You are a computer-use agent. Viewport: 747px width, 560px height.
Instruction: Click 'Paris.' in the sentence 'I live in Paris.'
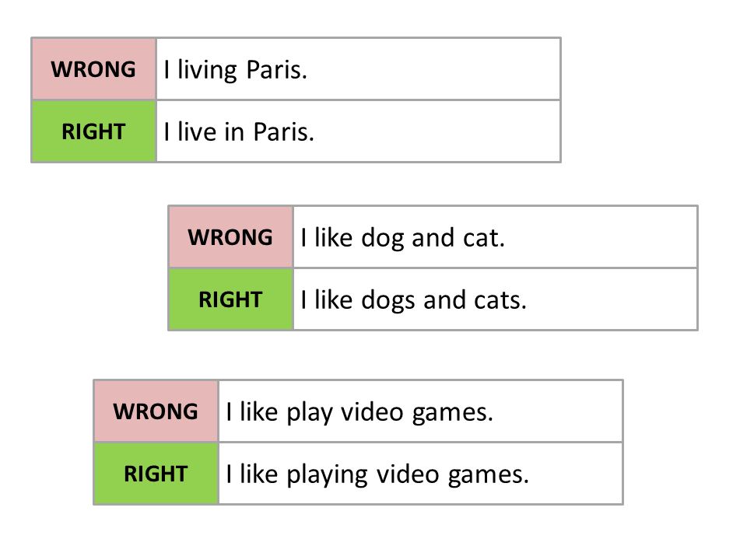tap(283, 132)
